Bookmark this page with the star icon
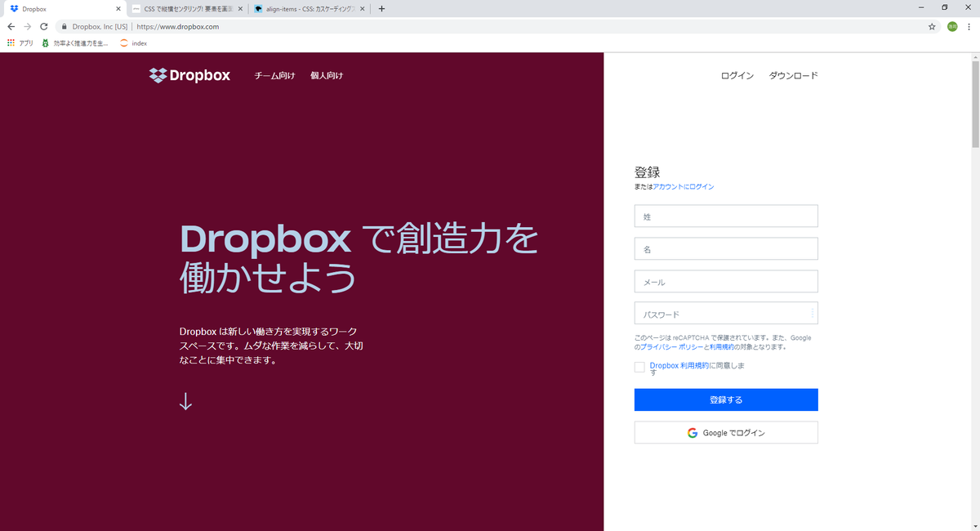 point(932,26)
